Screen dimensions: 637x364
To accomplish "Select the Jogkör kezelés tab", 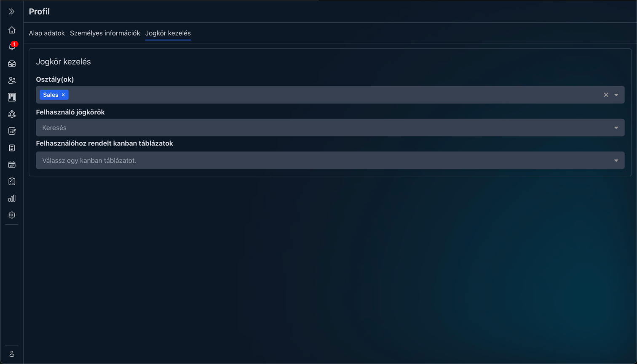I will (168, 33).
